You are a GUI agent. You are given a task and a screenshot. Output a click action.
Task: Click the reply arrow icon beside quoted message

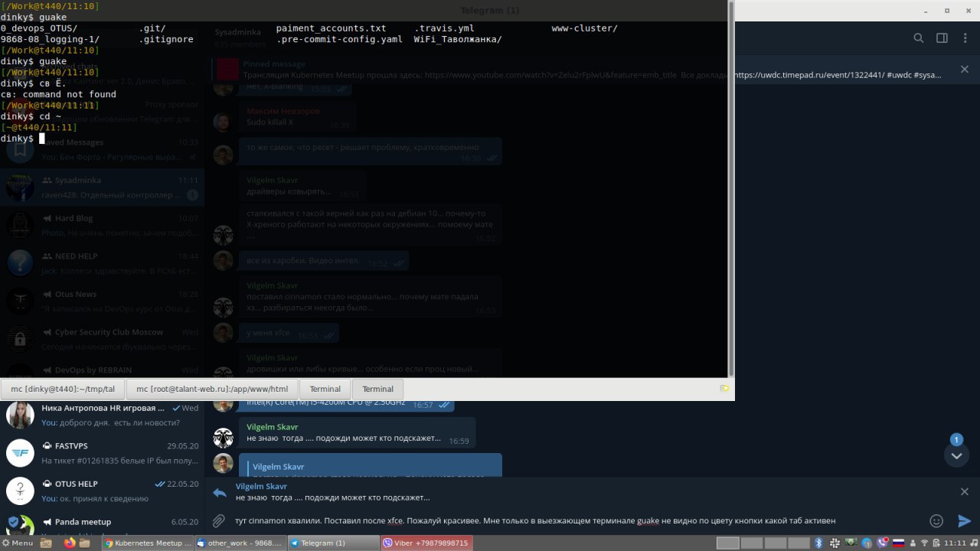tap(220, 492)
